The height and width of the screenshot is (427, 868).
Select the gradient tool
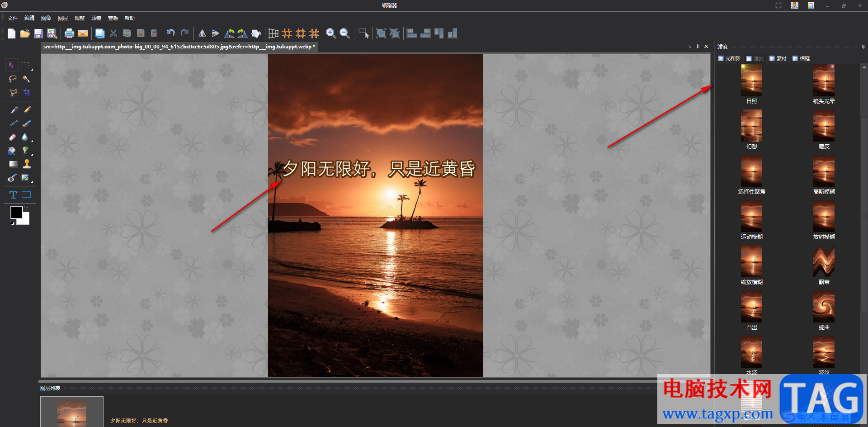(x=13, y=164)
